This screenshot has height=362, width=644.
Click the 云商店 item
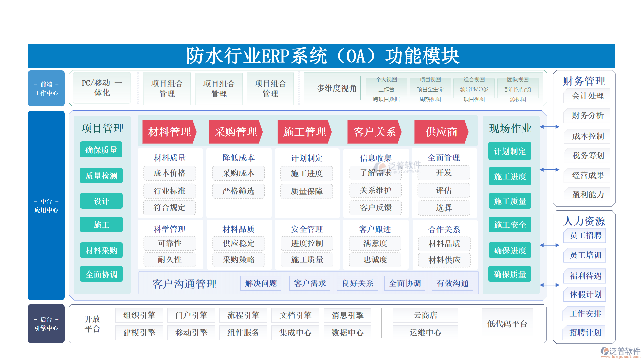[x=425, y=315]
